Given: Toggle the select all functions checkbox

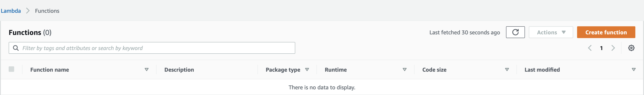Looking at the screenshot, I should coord(11,69).
